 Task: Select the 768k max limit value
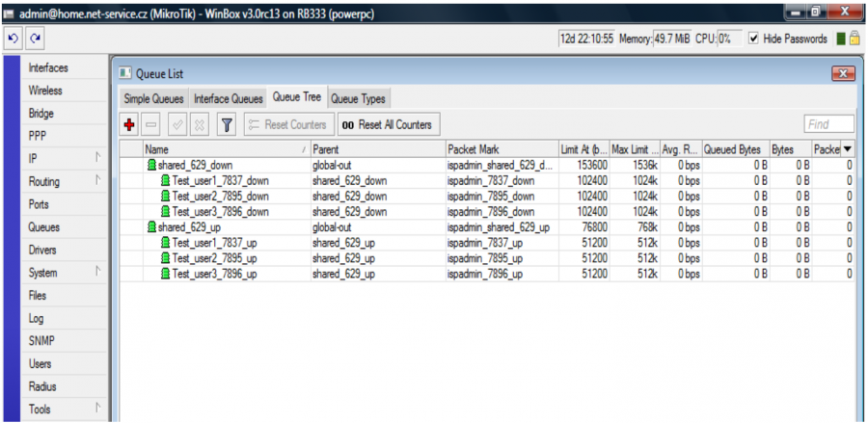coord(647,227)
